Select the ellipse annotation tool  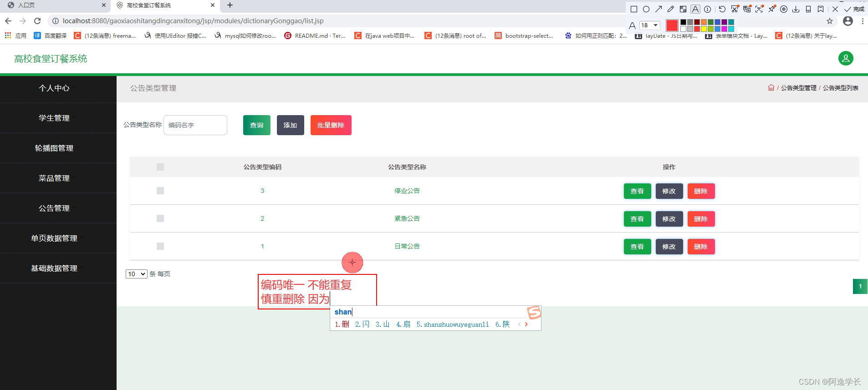tap(646, 9)
